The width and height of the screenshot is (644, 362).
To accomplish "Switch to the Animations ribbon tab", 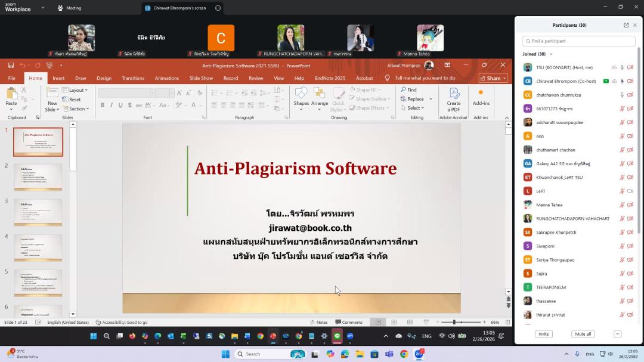I will [x=166, y=78].
